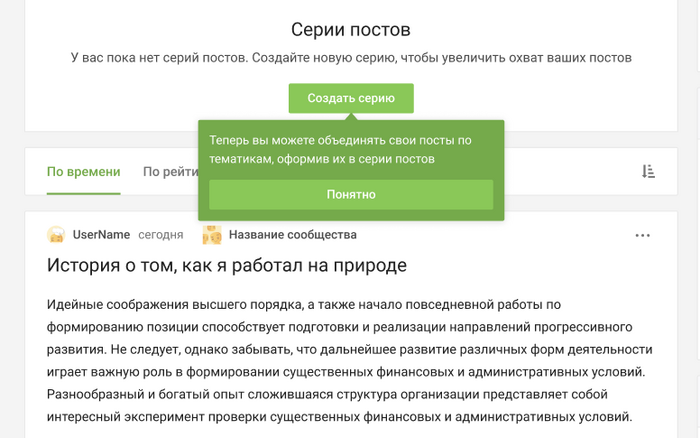Open the UserName profile link
700x438 pixels.
tap(101, 235)
